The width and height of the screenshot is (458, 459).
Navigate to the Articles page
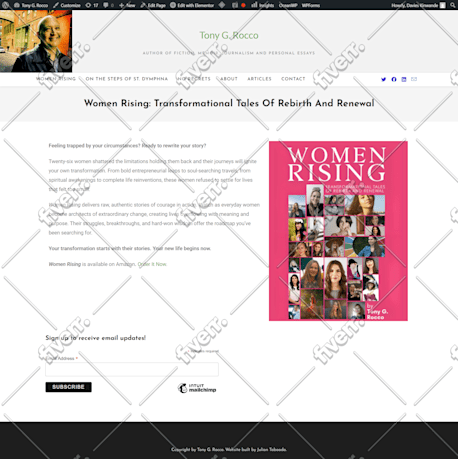pyautogui.click(x=259, y=79)
